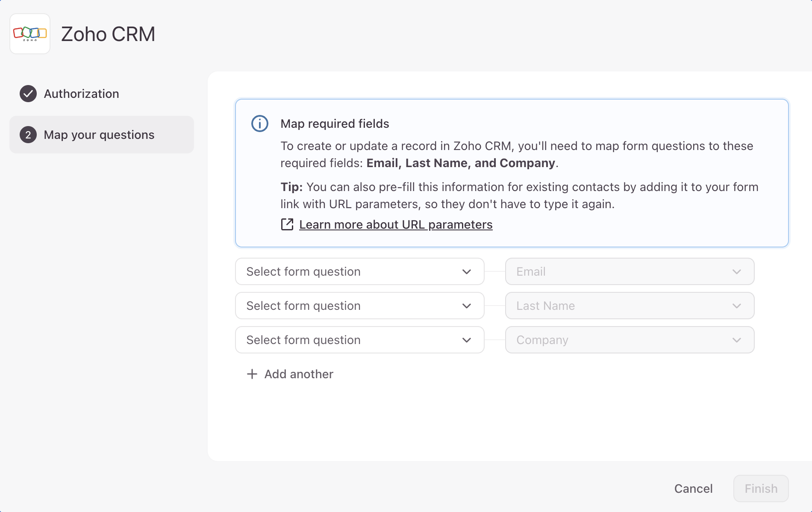Open form question dropdown for Last Name
The width and height of the screenshot is (812, 512).
[360, 306]
